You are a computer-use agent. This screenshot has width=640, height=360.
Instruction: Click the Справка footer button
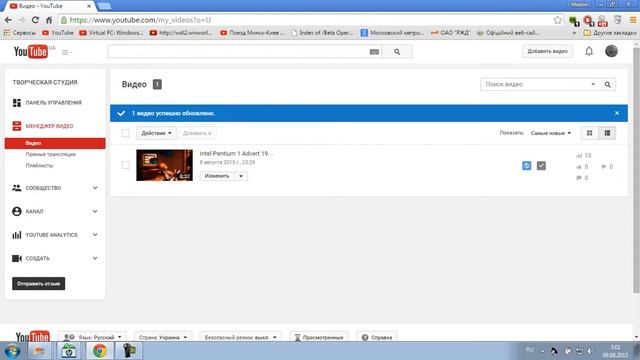[376, 337]
